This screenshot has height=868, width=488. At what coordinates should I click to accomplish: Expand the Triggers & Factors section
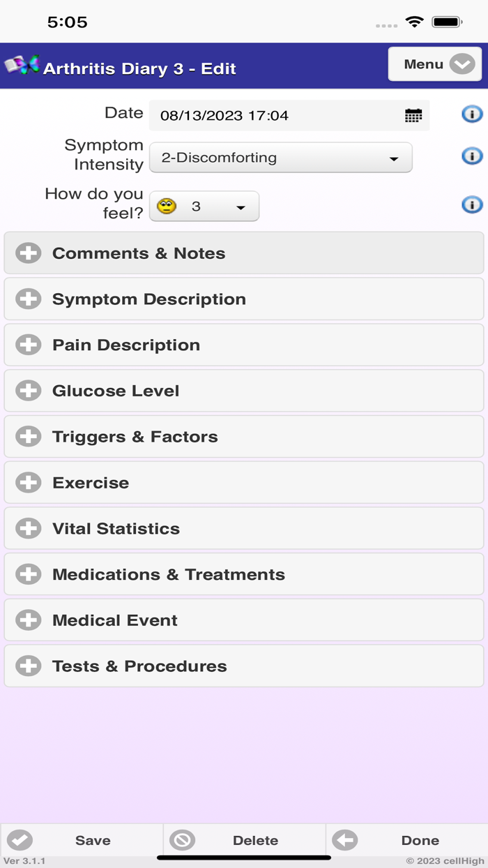(x=27, y=436)
